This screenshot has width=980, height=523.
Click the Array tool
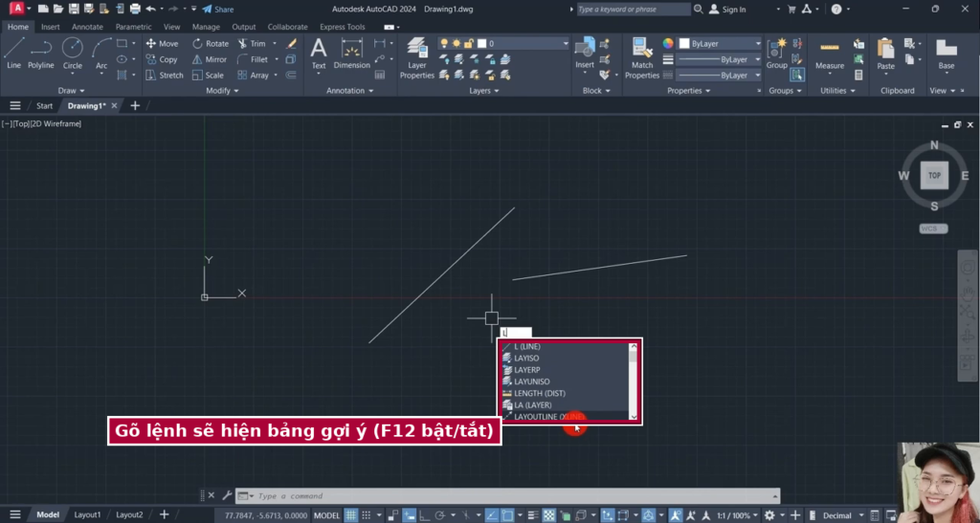pos(253,75)
